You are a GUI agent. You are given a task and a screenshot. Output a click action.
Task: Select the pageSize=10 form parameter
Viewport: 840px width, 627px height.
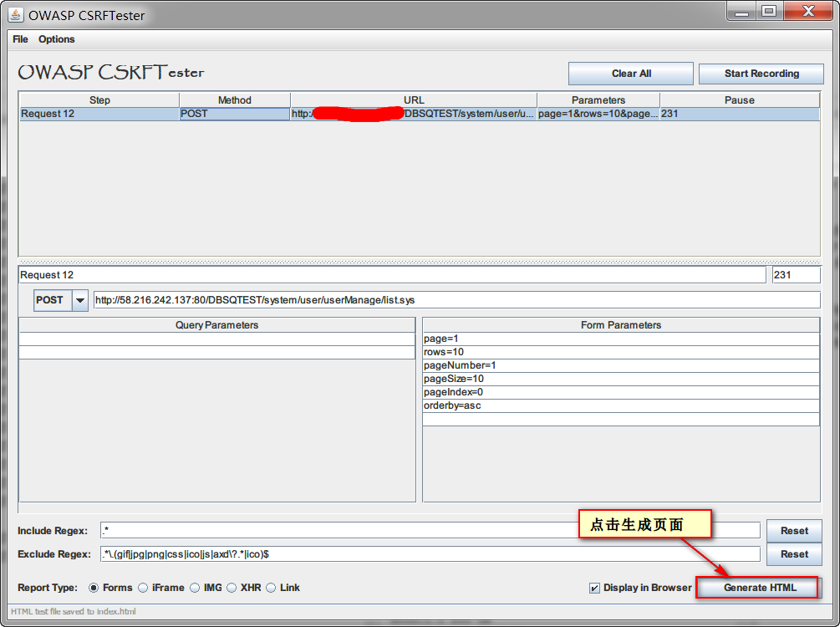coord(621,379)
